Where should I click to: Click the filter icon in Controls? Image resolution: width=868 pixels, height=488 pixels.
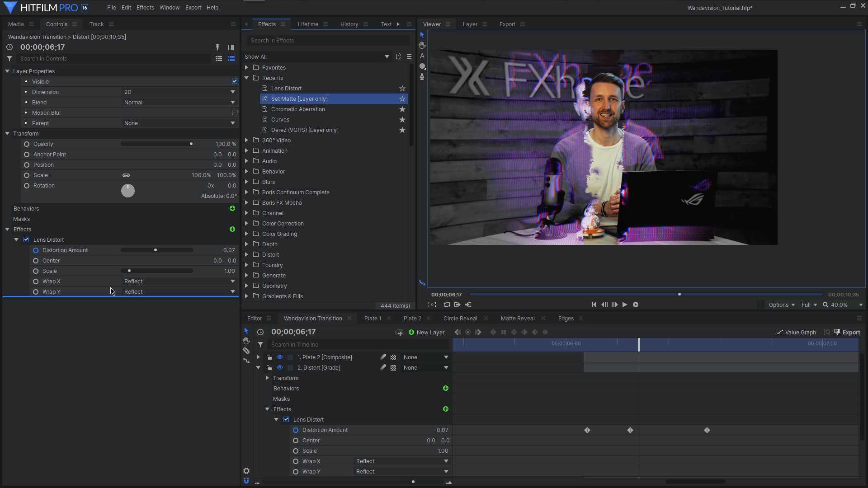pos(9,59)
